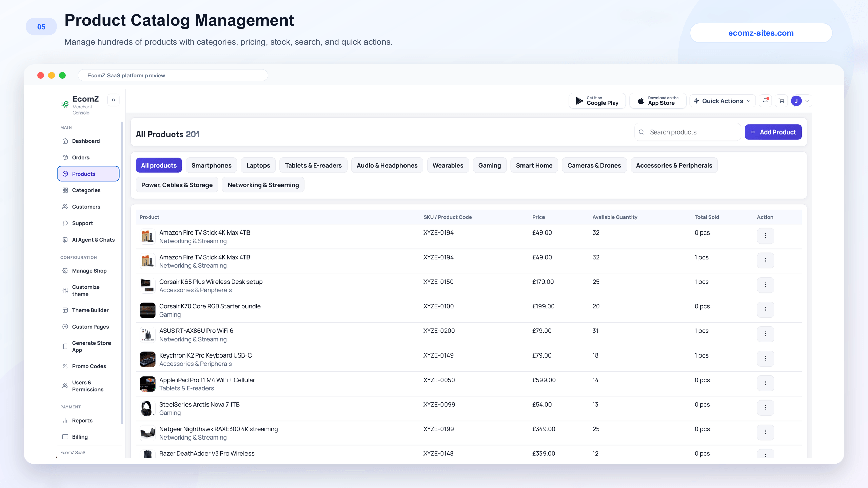Open actions menu for ASUS RT-AX86U row
The height and width of the screenshot is (488, 868).
coord(766,334)
